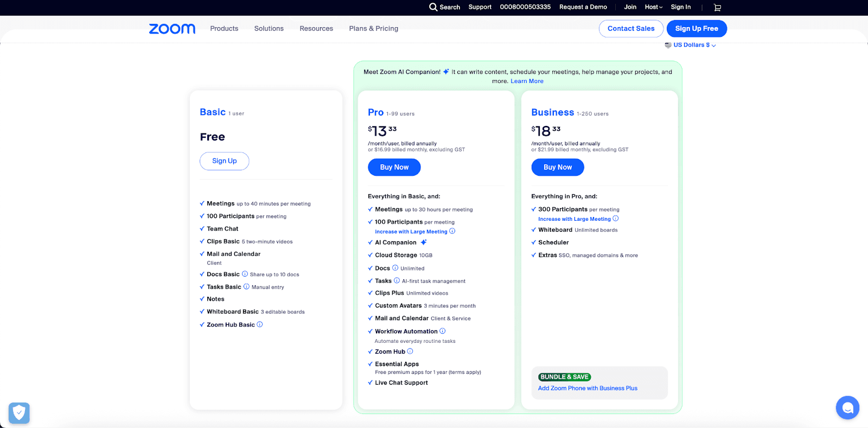Click the Zoom logo
This screenshot has width=868, height=428.
point(172,29)
